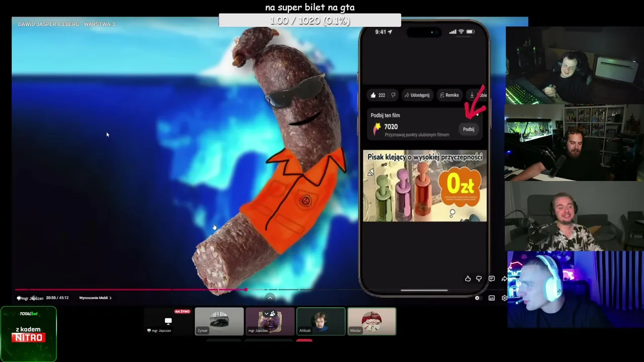
Task: Expand the participants strip with the up chevron
Action: tap(270, 298)
